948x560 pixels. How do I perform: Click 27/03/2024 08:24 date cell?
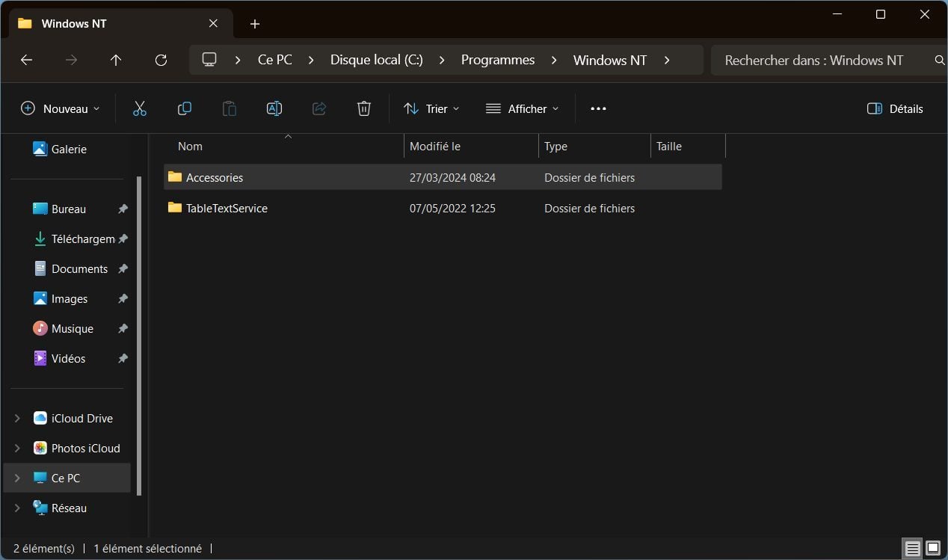[x=452, y=177]
